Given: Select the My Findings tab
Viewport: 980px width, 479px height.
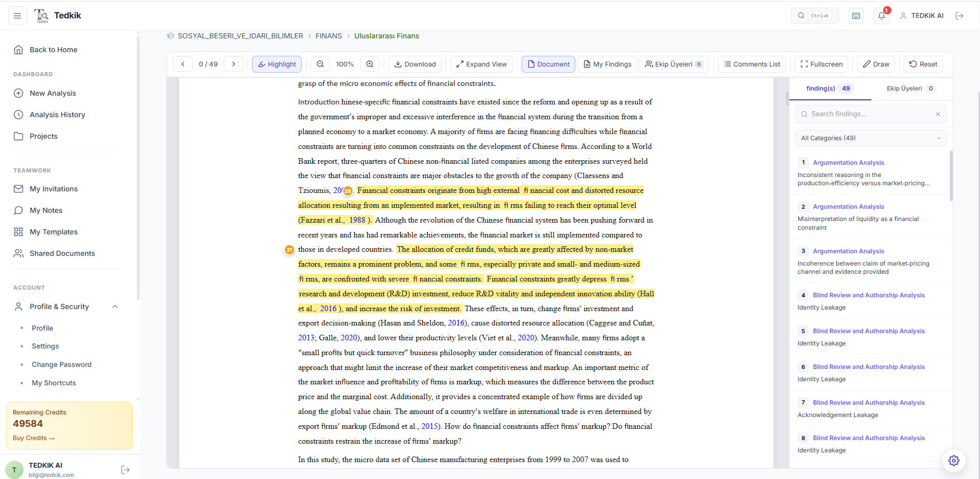Looking at the screenshot, I should tap(608, 64).
